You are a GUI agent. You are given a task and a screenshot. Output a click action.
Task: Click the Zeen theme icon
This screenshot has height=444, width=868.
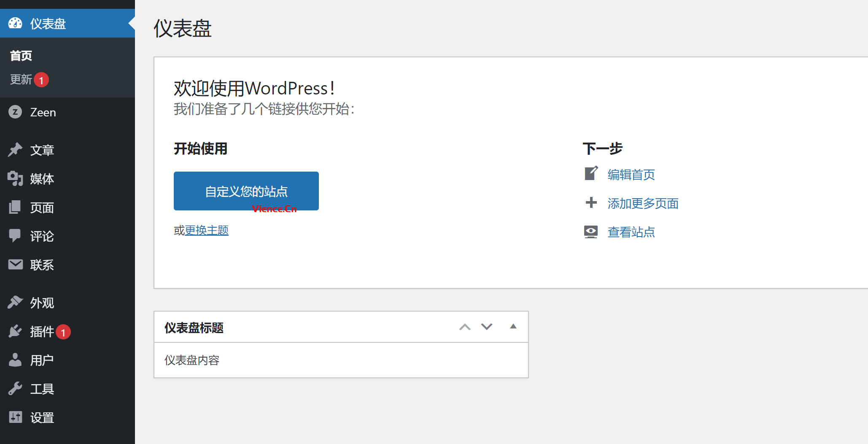[x=15, y=112]
